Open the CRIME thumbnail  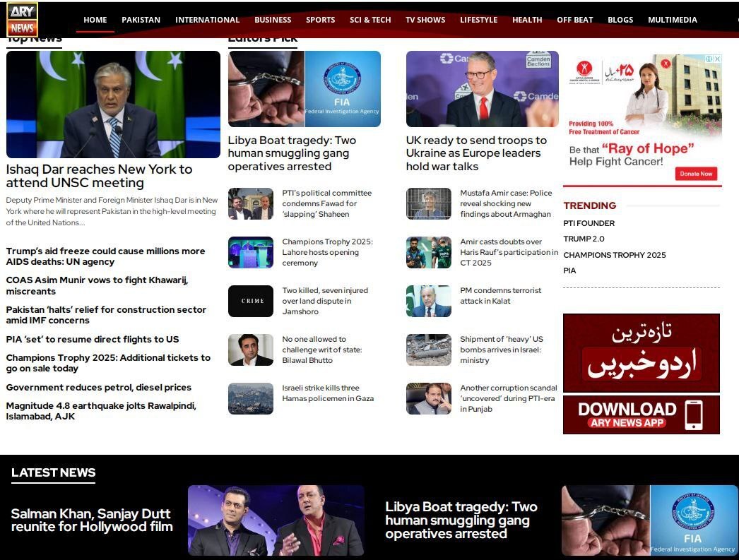251,301
